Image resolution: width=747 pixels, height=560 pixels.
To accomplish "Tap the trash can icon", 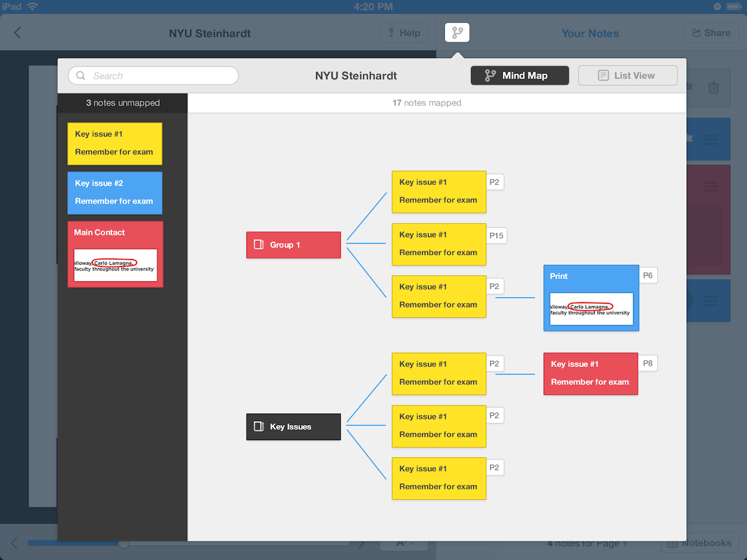I will pos(714,88).
